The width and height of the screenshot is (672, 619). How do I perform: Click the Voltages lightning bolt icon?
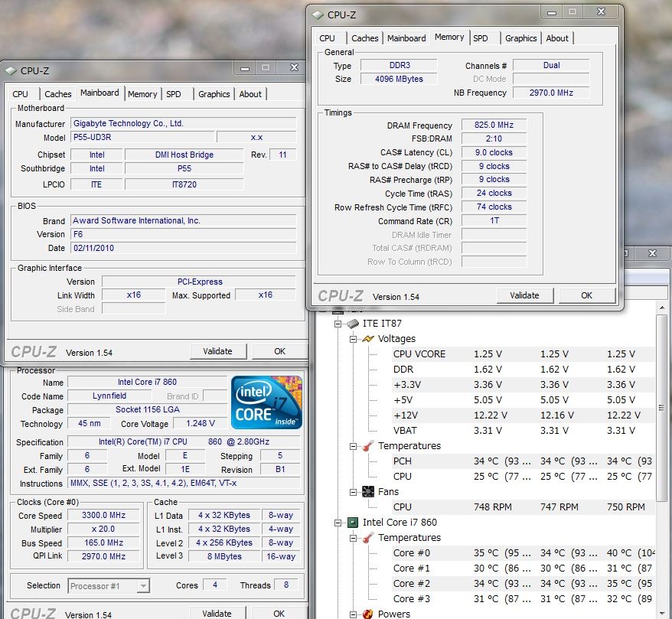367,339
